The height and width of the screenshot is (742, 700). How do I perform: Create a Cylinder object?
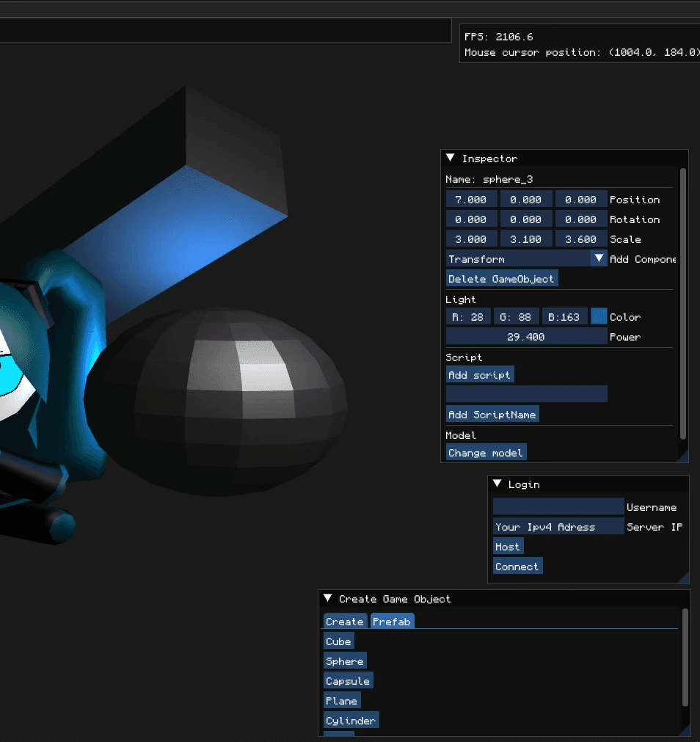[351, 721]
